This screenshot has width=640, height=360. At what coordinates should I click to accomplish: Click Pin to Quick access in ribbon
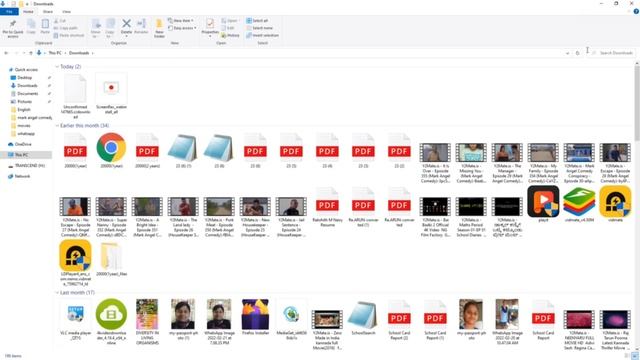(13, 28)
